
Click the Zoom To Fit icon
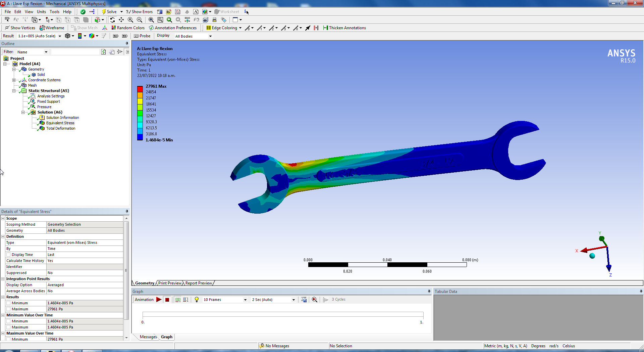(169, 20)
